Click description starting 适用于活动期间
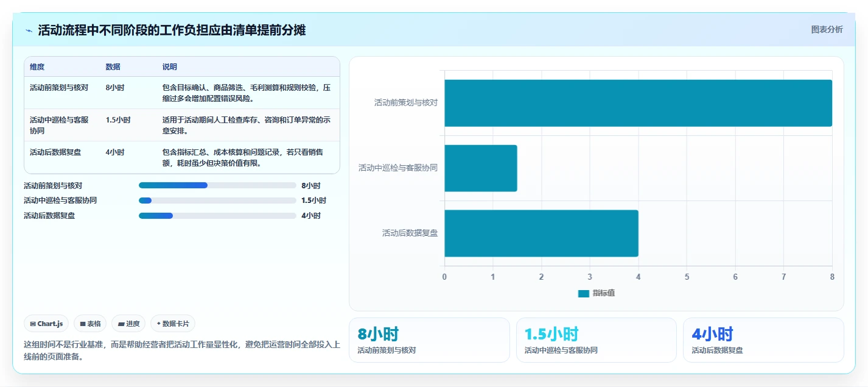Image resolution: width=868 pixels, height=387 pixels. [247, 125]
